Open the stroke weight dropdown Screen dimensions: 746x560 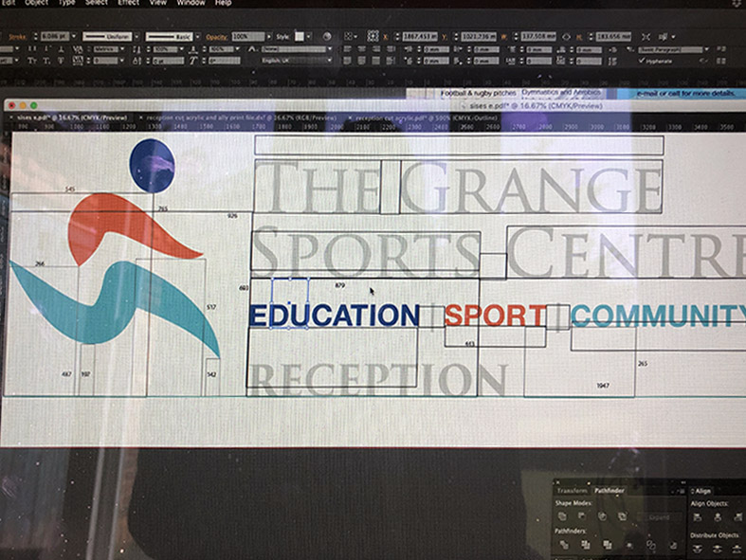74,36
